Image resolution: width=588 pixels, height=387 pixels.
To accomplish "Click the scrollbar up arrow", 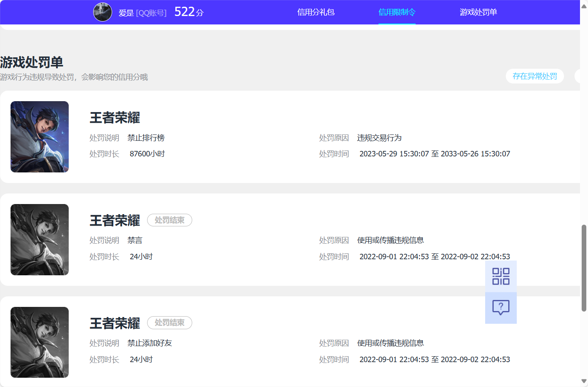I will click(x=584, y=6).
